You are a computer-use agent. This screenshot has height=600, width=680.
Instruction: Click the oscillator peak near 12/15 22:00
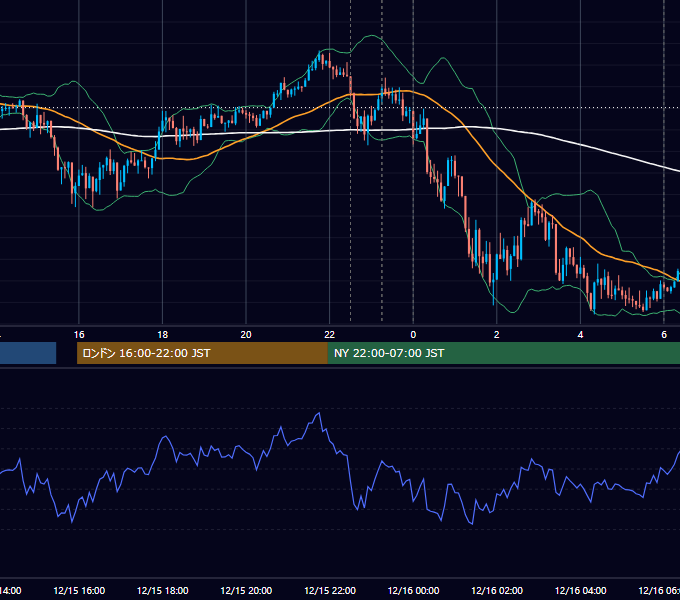[x=320, y=413]
